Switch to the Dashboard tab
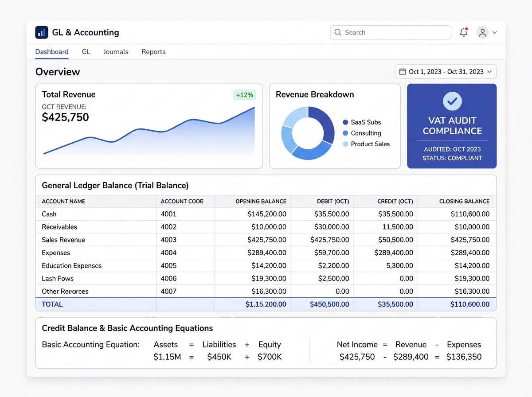 (x=52, y=52)
